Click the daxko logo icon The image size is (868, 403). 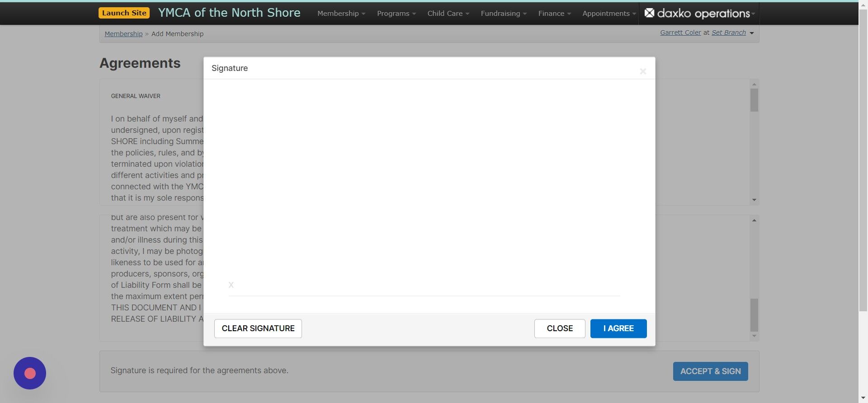click(x=649, y=13)
